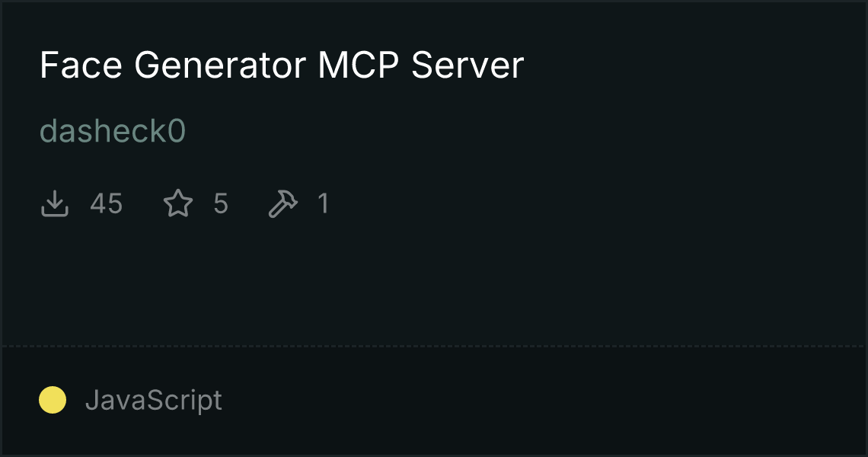Select the JavaScript language label
Screen dimensions: 868x457
(153, 400)
